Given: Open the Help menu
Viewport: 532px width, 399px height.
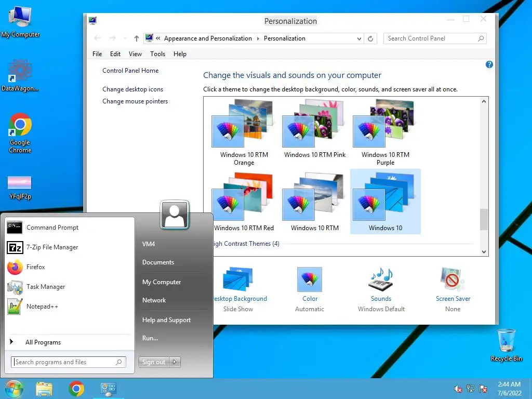Looking at the screenshot, I should click(180, 54).
